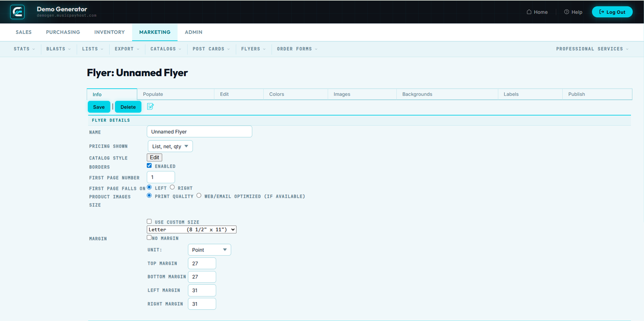Switch to the Publish tab
The image size is (644, 321).
(x=597, y=94)
